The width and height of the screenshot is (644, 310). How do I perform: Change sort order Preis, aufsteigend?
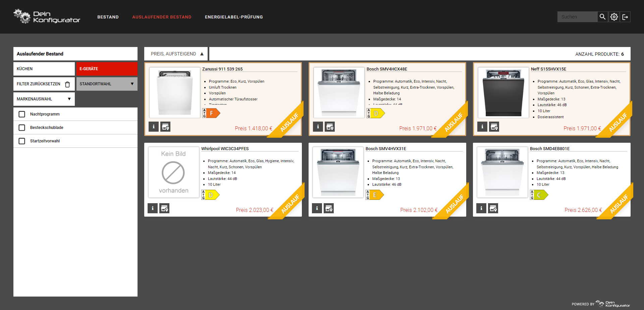click(x=176, y=54)
